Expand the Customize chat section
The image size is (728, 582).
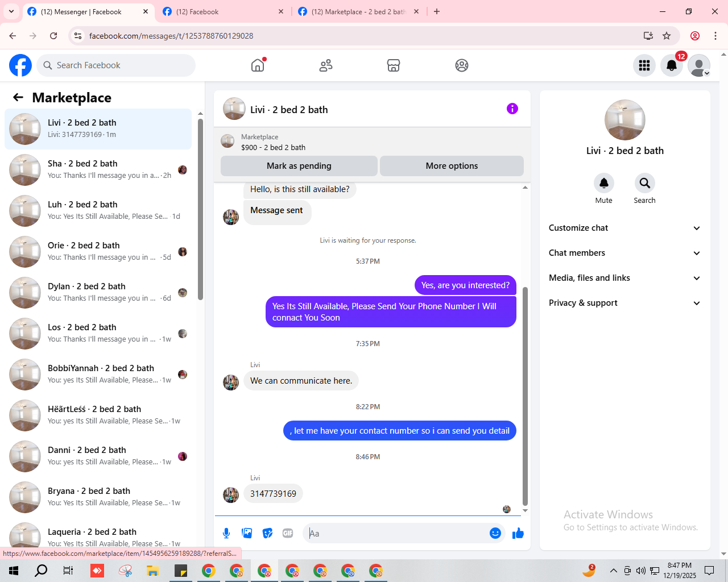(x=624, y=228)
